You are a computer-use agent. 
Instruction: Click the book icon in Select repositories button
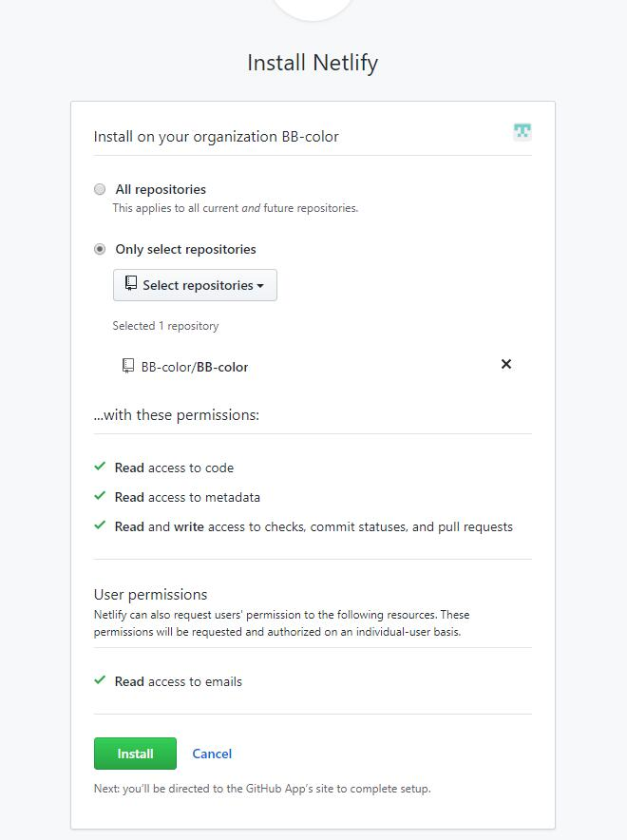point(131,283)
